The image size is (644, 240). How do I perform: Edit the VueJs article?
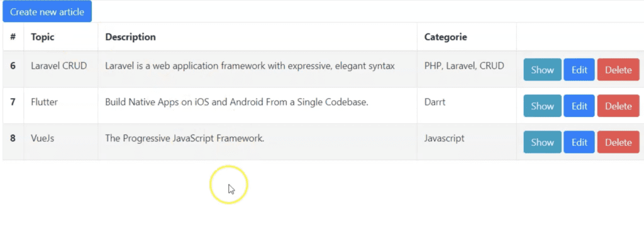579,142
